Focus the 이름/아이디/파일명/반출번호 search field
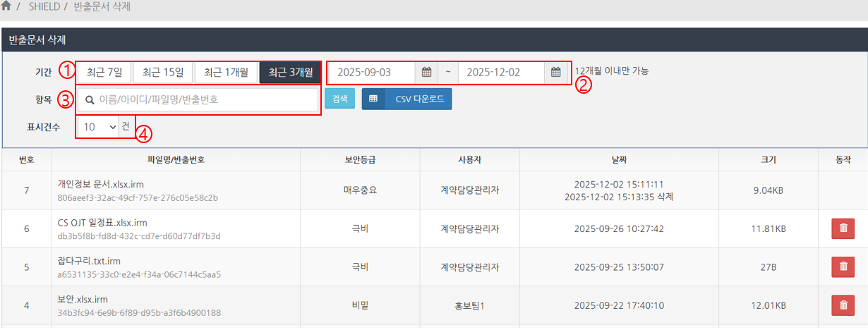 201,99
